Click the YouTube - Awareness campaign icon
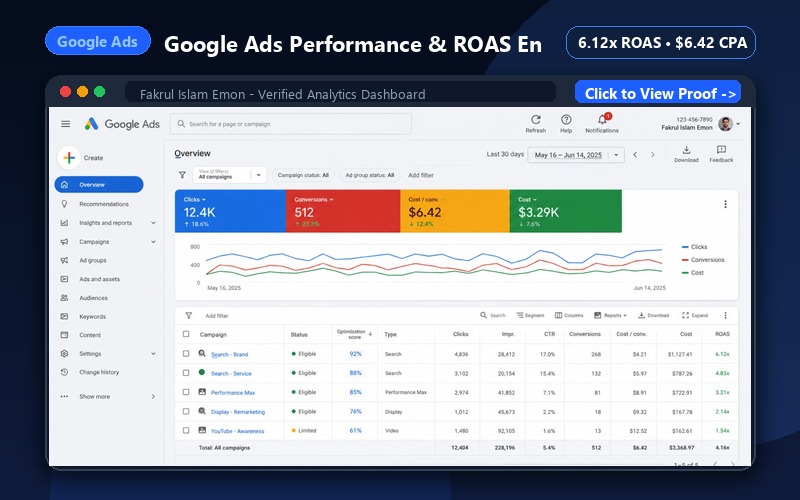Screen dimensions: 800x500 click(x=202, y=430)
